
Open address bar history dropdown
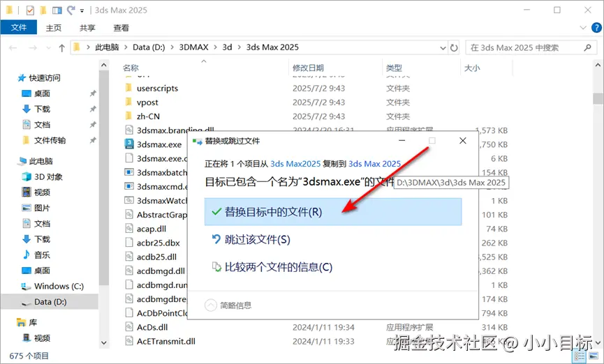click(x=443, y=47)
